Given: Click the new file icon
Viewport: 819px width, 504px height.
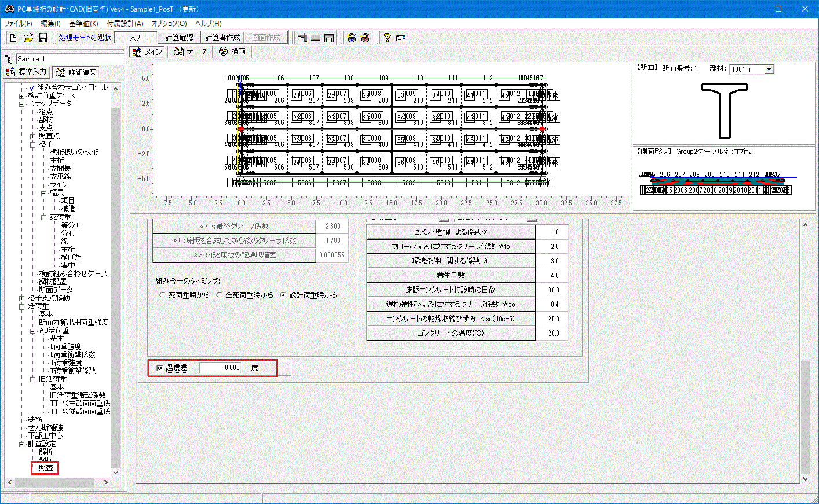Looking at the screenshot, I should coord(13,38).
